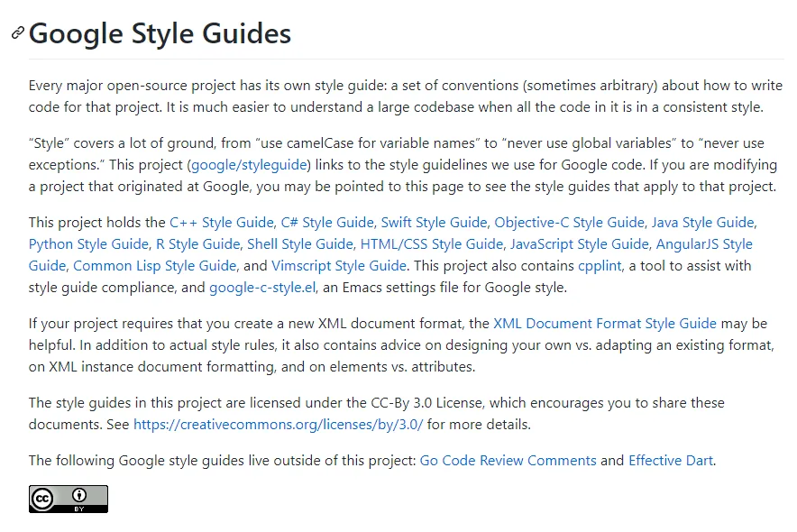Visit the creativecommons.org licenses URL
This screenshot has width=797, height=532.
278,425
